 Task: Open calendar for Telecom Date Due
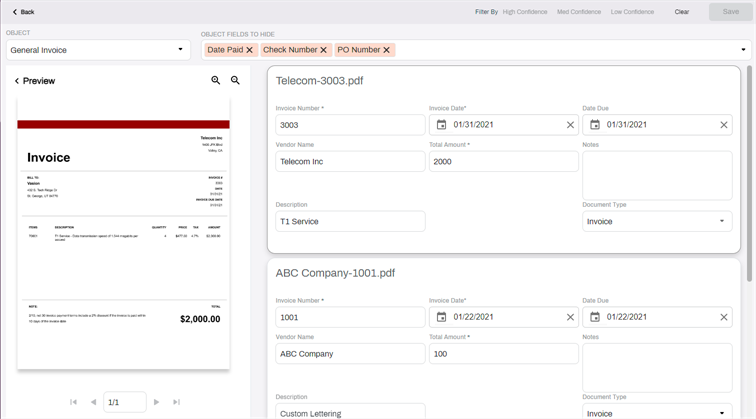[595, 125]
